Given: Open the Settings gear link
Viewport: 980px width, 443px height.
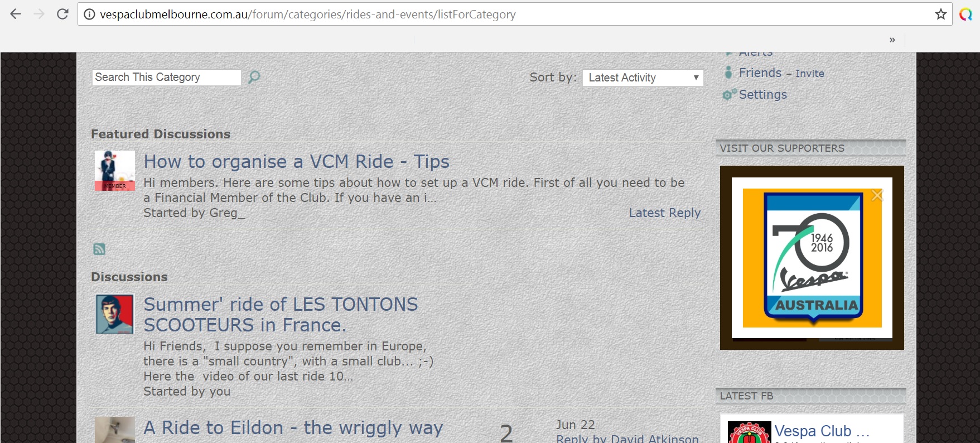Looking at the screenshot, I should click(762, 94).
